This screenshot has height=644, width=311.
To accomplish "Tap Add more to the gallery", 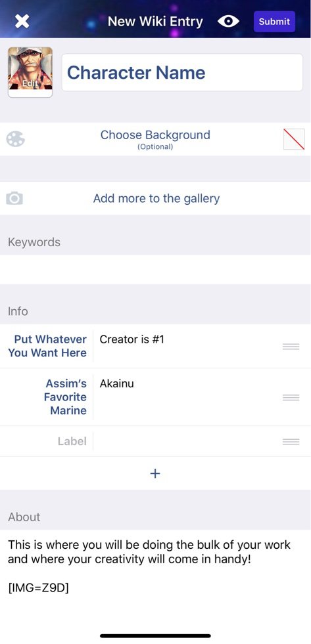I will (156, 198).
